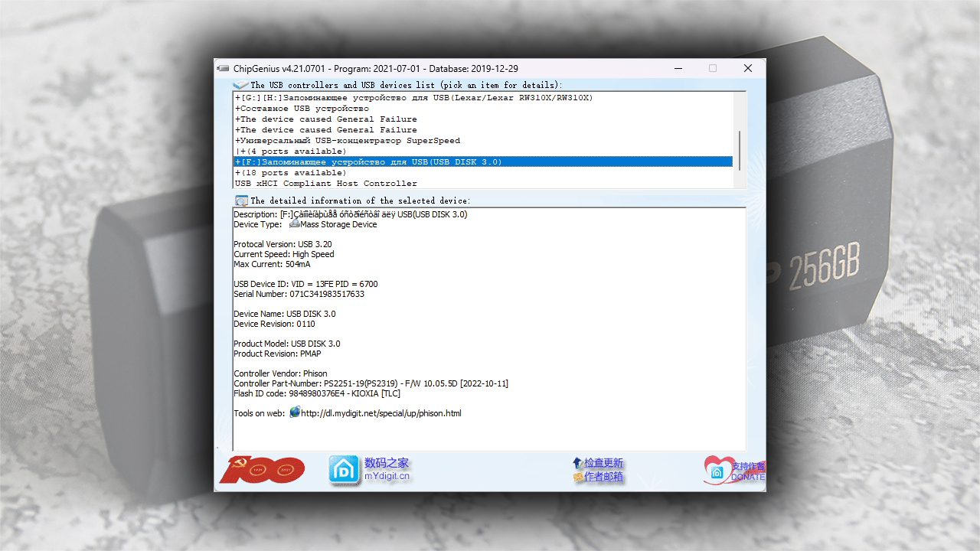Click the USB controllers list header text
This screenshot has height=551, width=980.
pyautogui.click(x=406, y=85)
